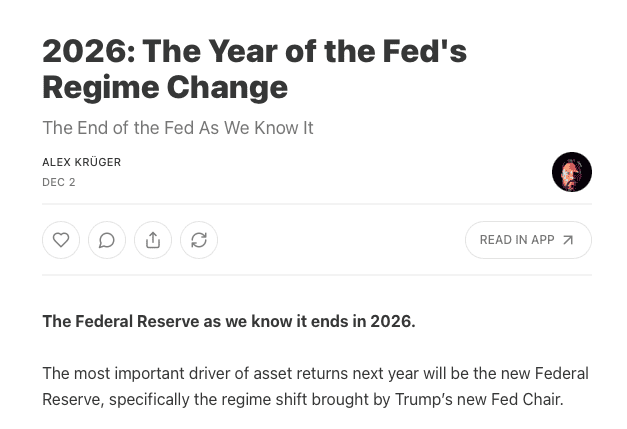Screen dimensions: 627x429
Task: Click subtitle "The End of the Fed As We Know It"
Action: (x=178, y=128)
